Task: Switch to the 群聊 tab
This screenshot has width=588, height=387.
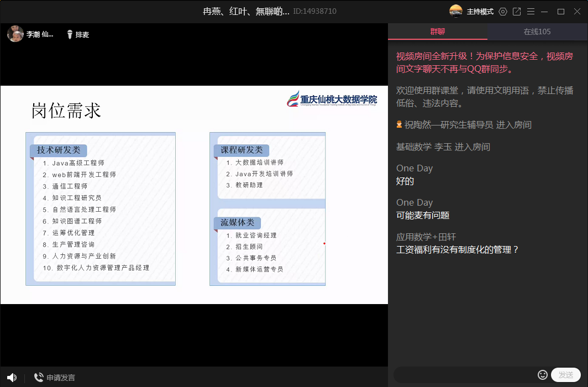Action: coord(437,32)
